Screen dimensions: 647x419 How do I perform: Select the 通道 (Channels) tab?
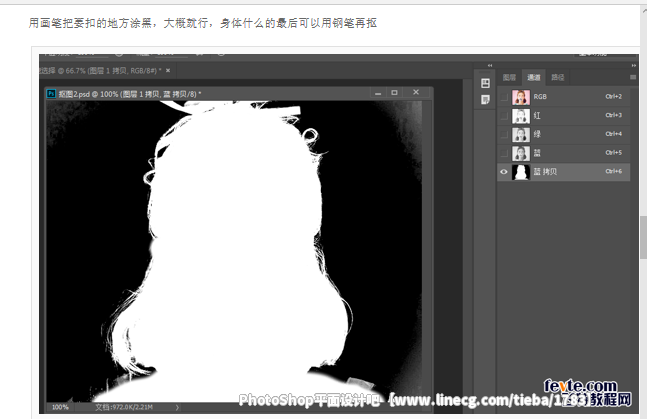(x=534, y=76)
